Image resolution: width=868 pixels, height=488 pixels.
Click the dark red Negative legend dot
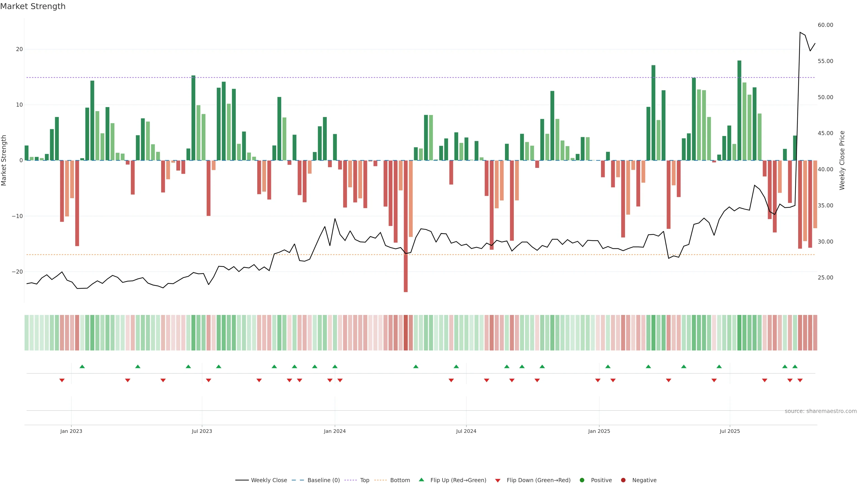click(x=623, y=480)
